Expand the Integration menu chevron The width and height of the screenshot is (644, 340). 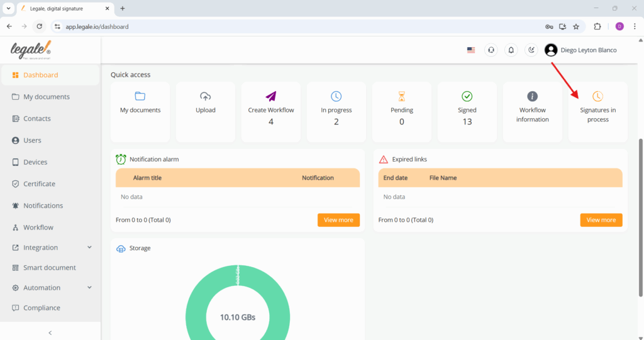pos(89,247)
